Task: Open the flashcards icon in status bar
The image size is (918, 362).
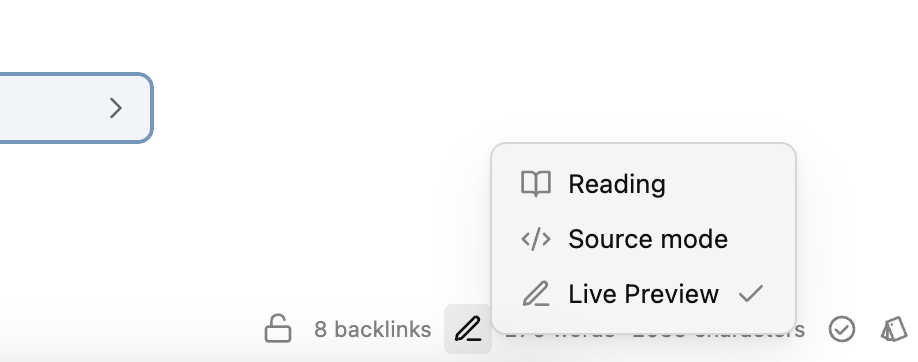Action: pos(893,329)
